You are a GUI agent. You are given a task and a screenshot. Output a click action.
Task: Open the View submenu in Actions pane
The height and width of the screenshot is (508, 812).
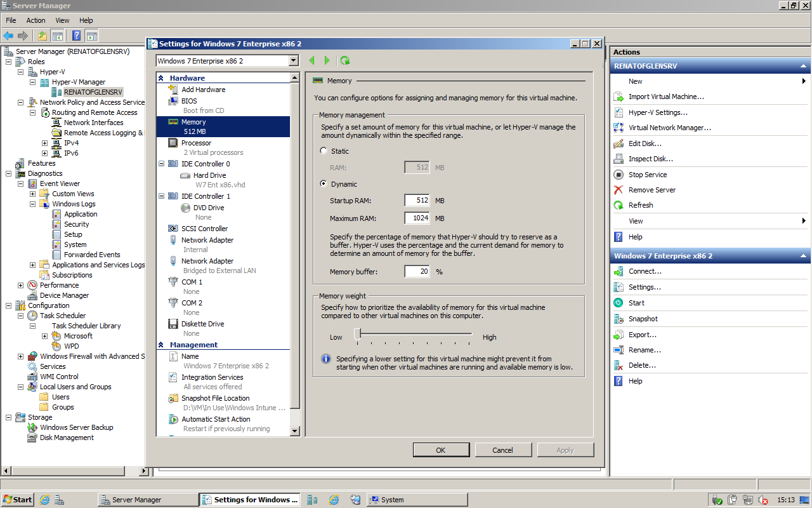tap(710, 221)
